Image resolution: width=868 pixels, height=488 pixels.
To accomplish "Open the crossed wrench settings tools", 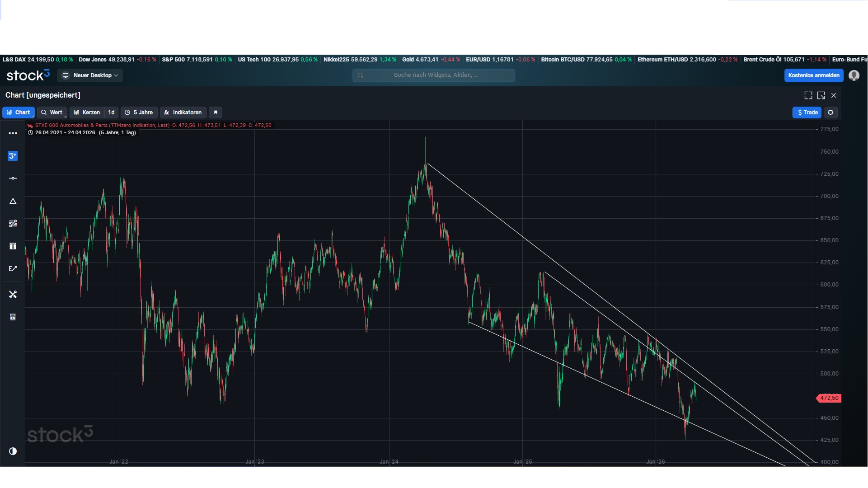I will pos(13,295).
